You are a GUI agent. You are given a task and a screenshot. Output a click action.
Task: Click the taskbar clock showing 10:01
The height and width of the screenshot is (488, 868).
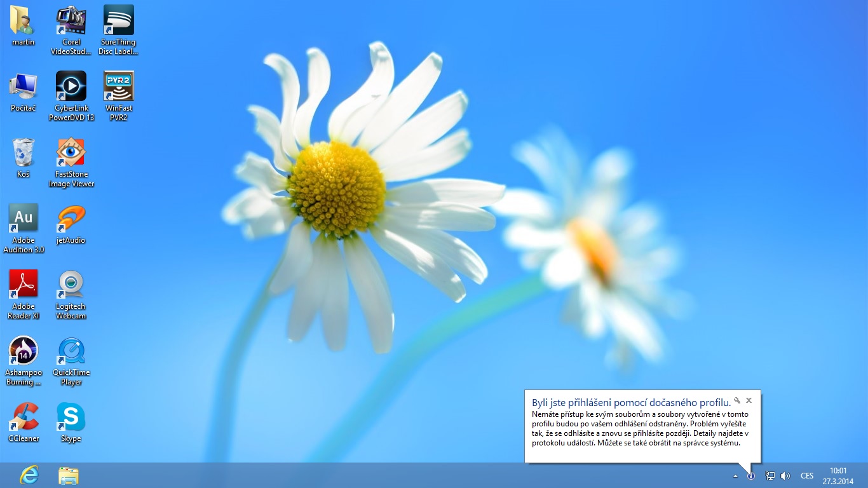(x=838, y=475)
